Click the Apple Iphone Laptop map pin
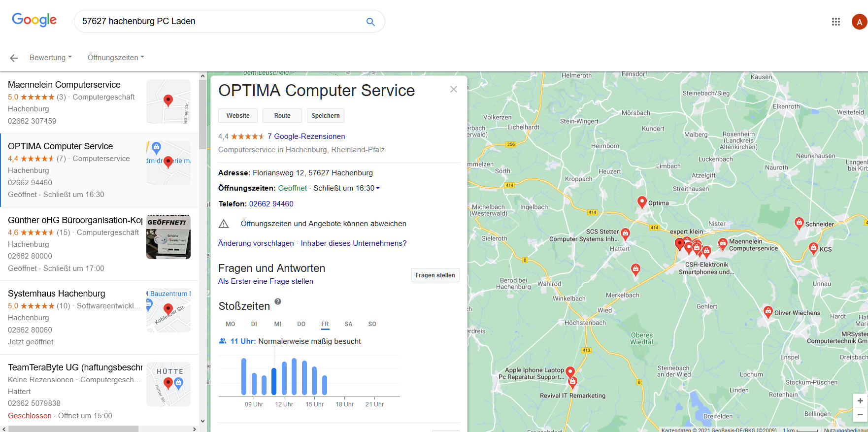This screenshot has height=432, width=868. pyautogui.click(x=570, y=372)
